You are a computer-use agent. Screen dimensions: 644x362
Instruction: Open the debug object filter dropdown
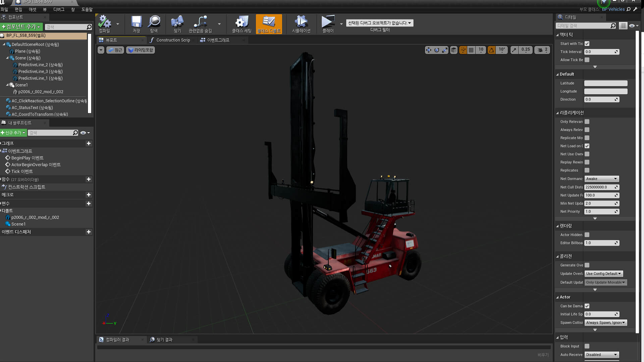click(x=379, y=23)
